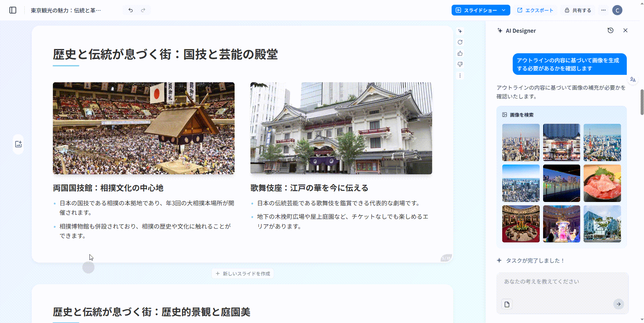Click the AI sparkle icon beside the slide
Image resolution: width=644 pixels, height=323 pixels.
pyautogui.click(x=460, y=31)
